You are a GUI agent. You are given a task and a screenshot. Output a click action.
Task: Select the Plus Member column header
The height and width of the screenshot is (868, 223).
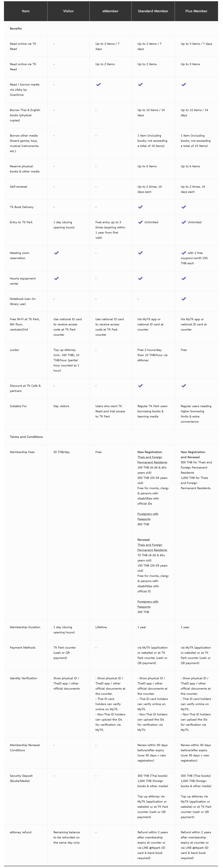(196, 11)
